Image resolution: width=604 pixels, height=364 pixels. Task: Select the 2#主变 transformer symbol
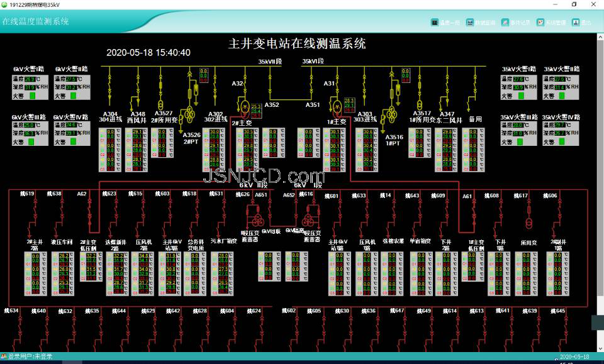point(244,109)
